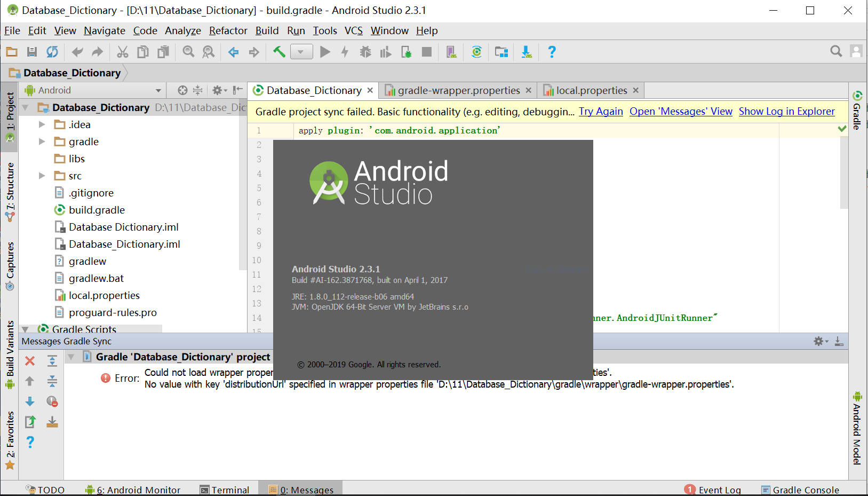Click Expand All in Messages panel
This screenshot has height=496, width=868.
[x=52, y=361]
